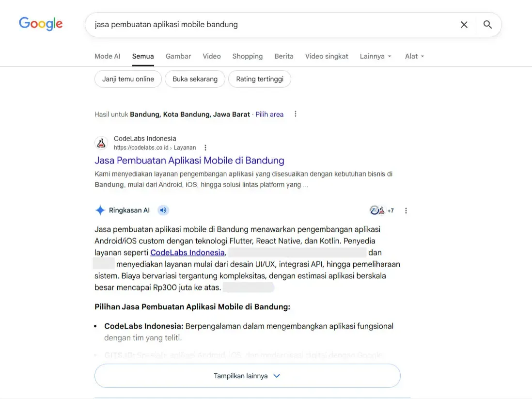Screen dimensions: 532x399
Task: Click the Google logo
Action: [41, 23]
